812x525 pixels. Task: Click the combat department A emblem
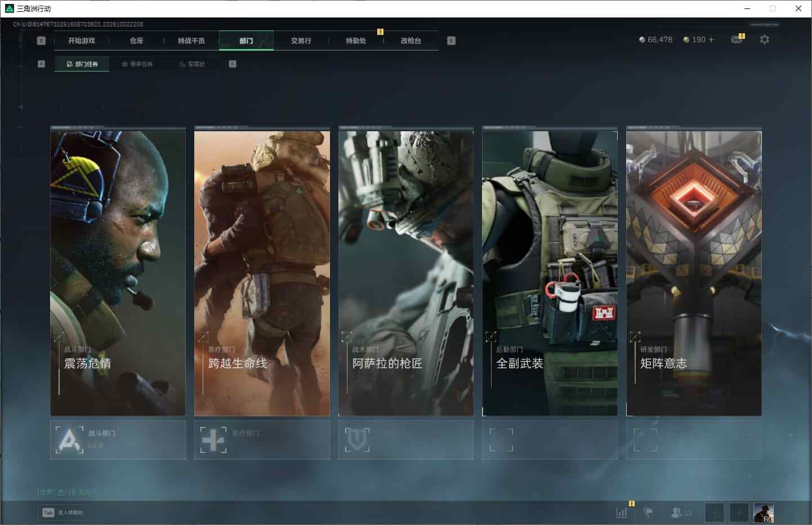pyautogui.click(x=69, y=440)
